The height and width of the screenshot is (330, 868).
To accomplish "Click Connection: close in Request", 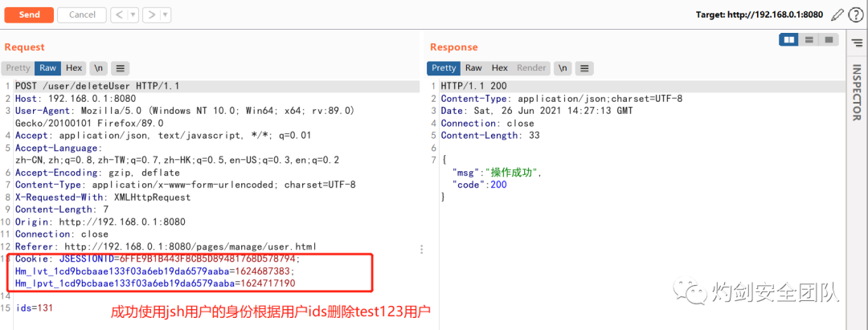I will click(61, 234).
